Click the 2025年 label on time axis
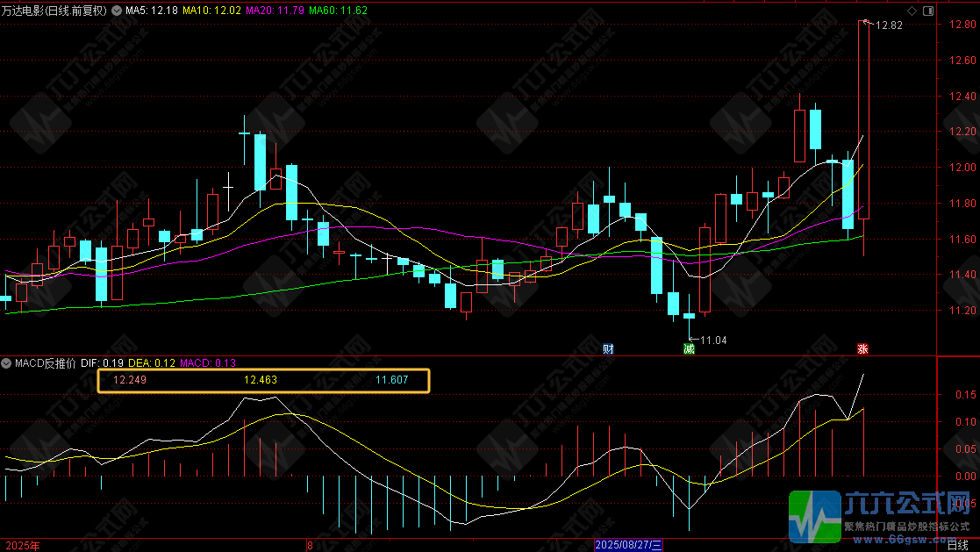 click(x=20, y=545)
